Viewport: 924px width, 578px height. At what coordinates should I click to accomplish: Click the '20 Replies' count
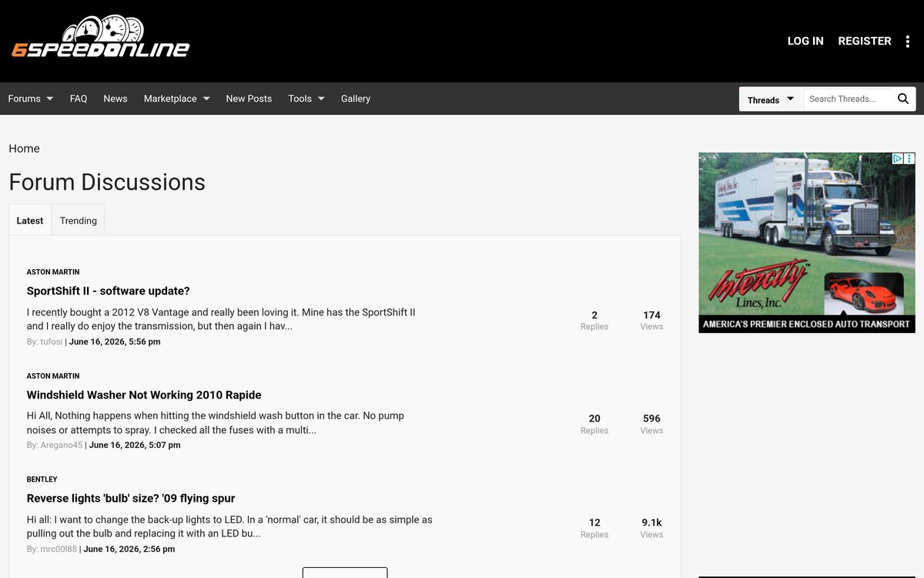click(594, 424)
